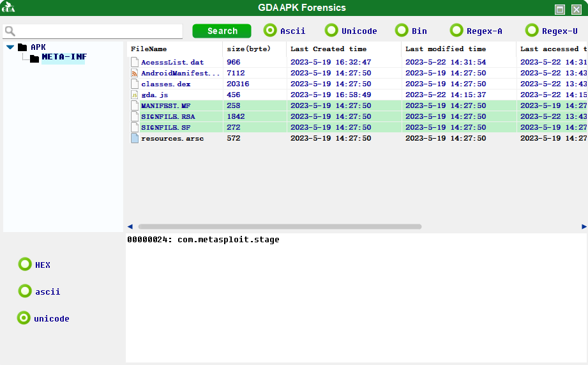Screen dimensions: 588x365
Task: Select the classes.dex file name
Action: coord(166,84)
